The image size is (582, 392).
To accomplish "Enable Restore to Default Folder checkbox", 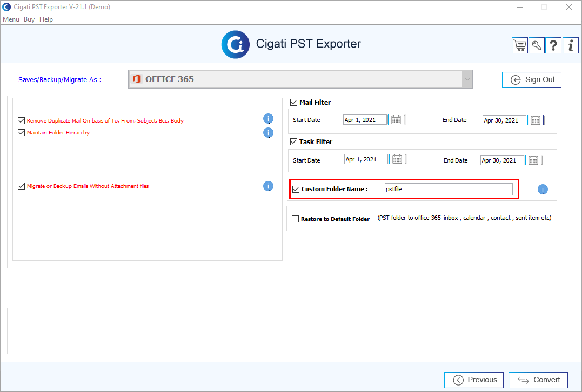I will tap(295, 219).
